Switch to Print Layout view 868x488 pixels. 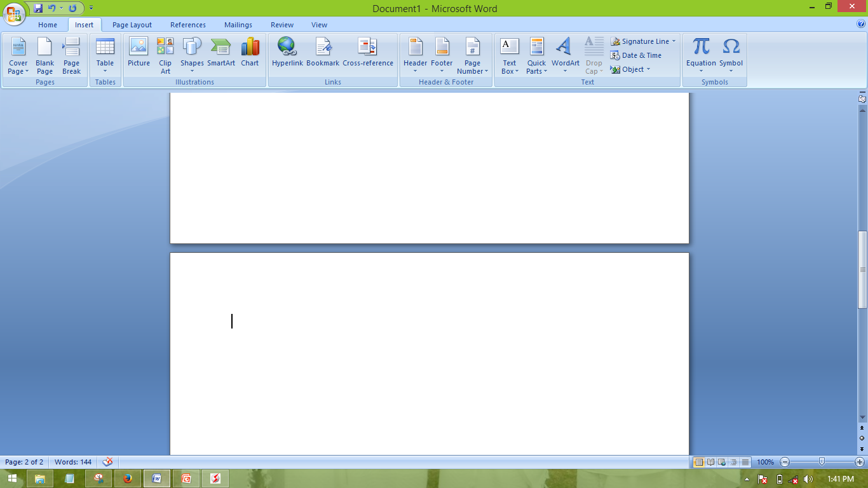click(699, 462)
